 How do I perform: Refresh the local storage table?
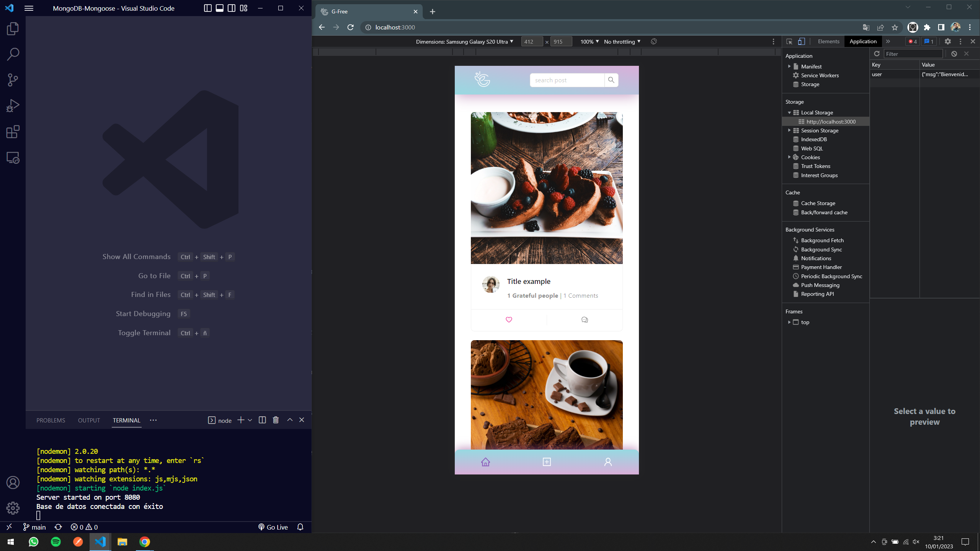click(x=877, y=54)
